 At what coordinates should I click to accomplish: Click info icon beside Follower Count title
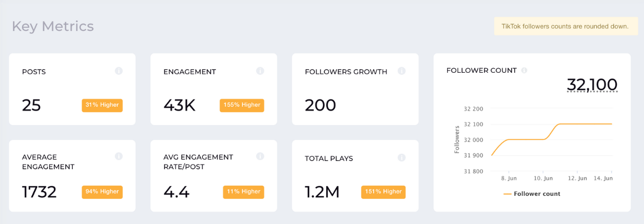(x=524, y=70)
